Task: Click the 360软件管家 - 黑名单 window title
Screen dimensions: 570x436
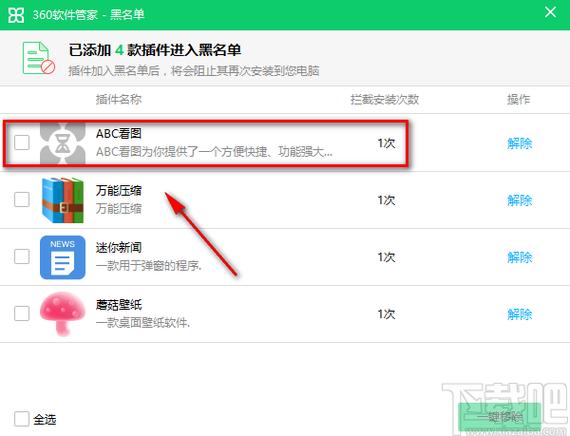Action: [x=88, y=15]
